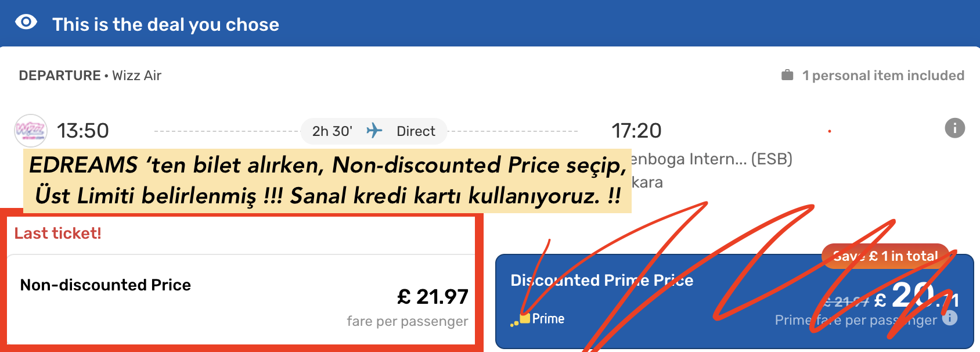
Task: Click the briefcase personal item icon
Action: [787, 75]
